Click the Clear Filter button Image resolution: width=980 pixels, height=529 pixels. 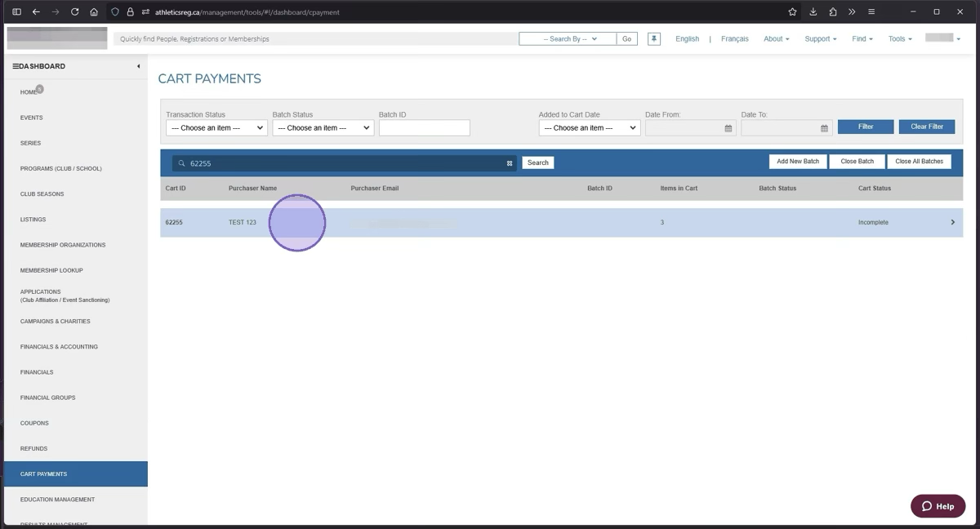[x=926, y=127]
